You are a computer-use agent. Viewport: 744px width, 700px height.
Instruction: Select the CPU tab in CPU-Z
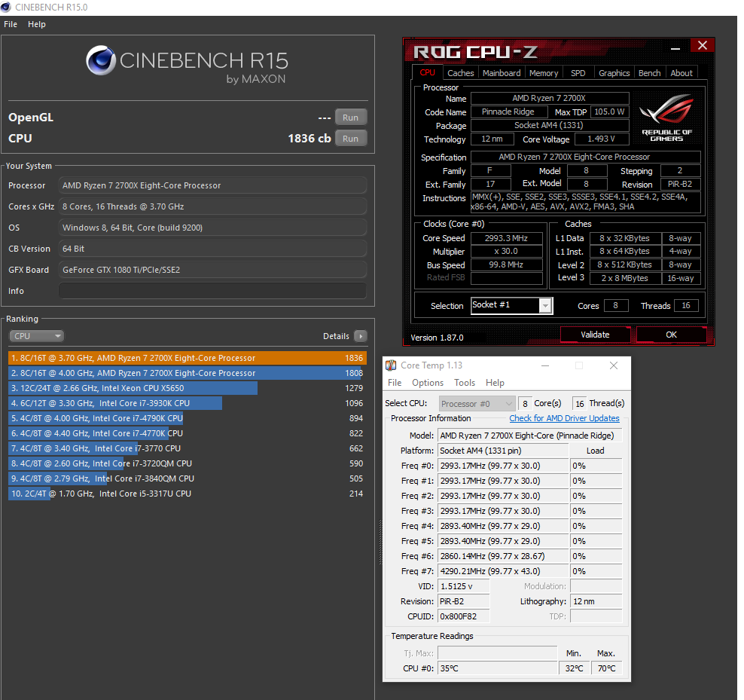(427, 72)
